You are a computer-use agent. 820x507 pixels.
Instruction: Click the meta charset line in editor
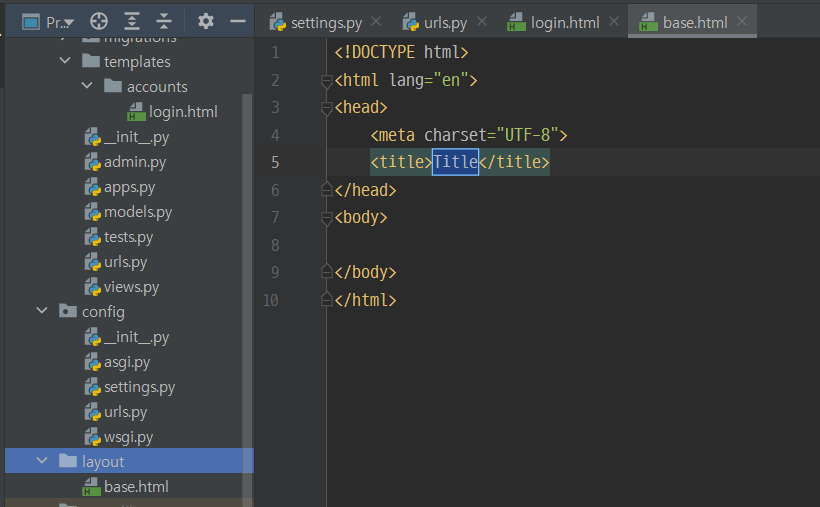point(469,135)
